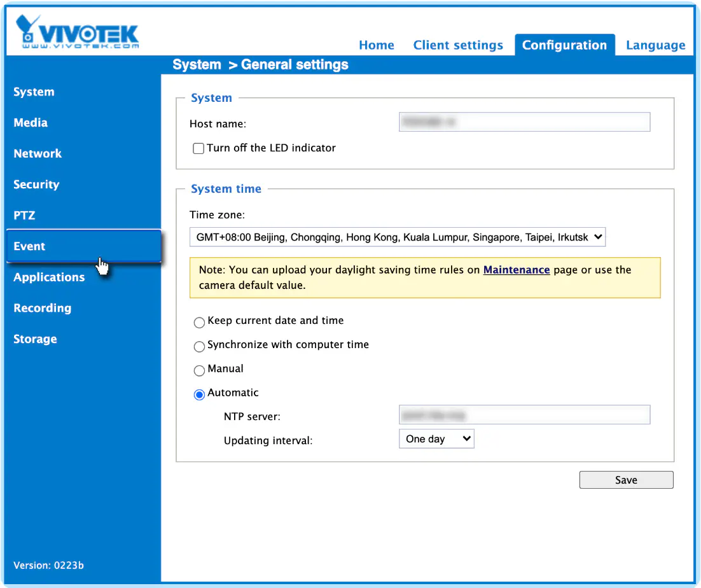Select the Configuration tab
This screenshot has height=588, width=701.
click(564, 45)
